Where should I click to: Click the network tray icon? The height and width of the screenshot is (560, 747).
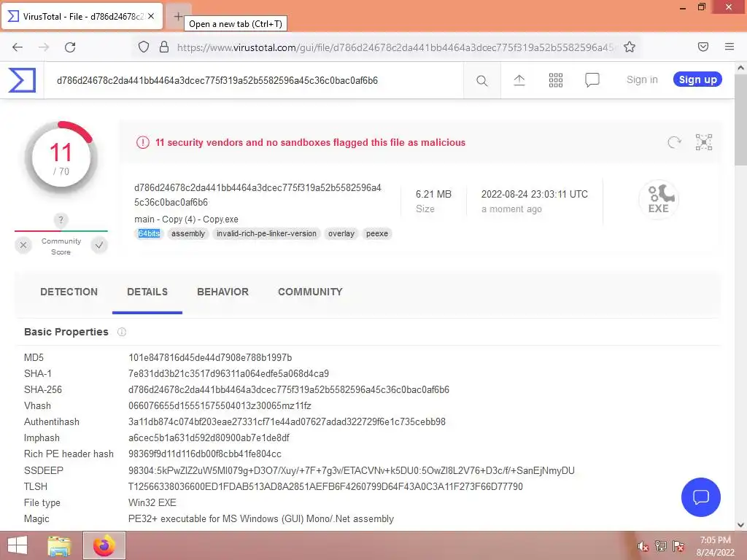tap(661, 546)
